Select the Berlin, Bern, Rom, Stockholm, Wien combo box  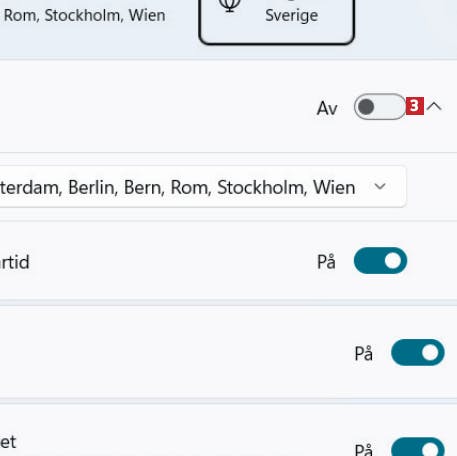pyautogui.click(x=203, y=187)
